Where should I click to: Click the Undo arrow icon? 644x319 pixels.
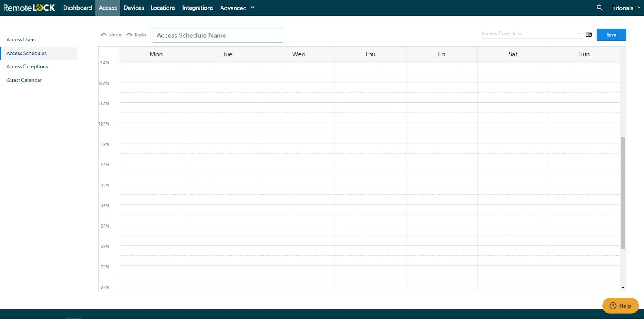(104, 35)
